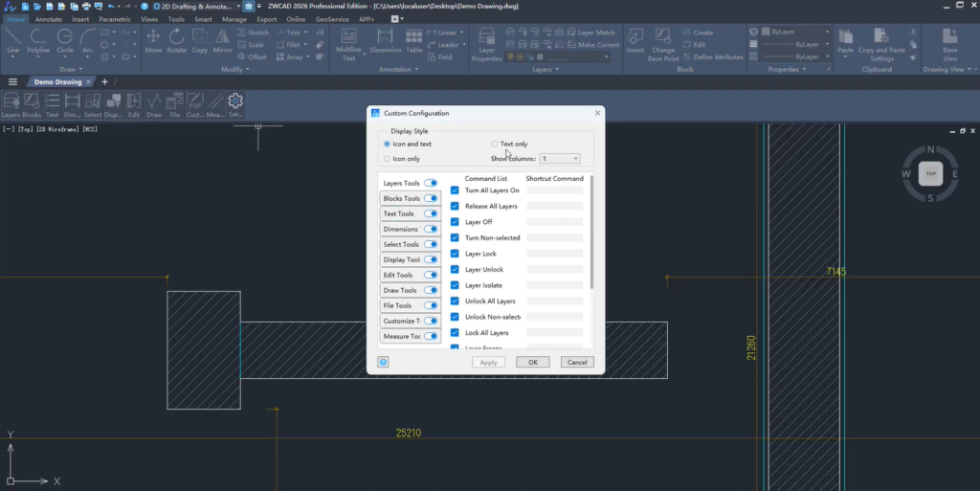980x491 pixels.
Task: Open the Manage ribbon tab
Action: tap(234, 19)
